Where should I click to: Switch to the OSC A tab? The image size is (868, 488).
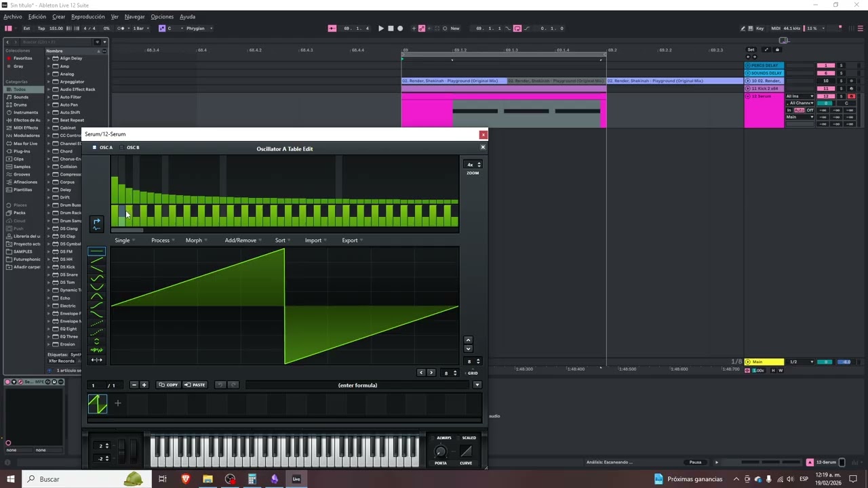point(103,147)
